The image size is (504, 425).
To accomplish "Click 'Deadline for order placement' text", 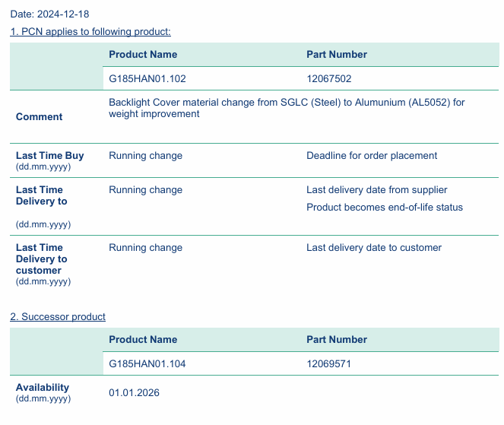I will [x=372, y=156].
